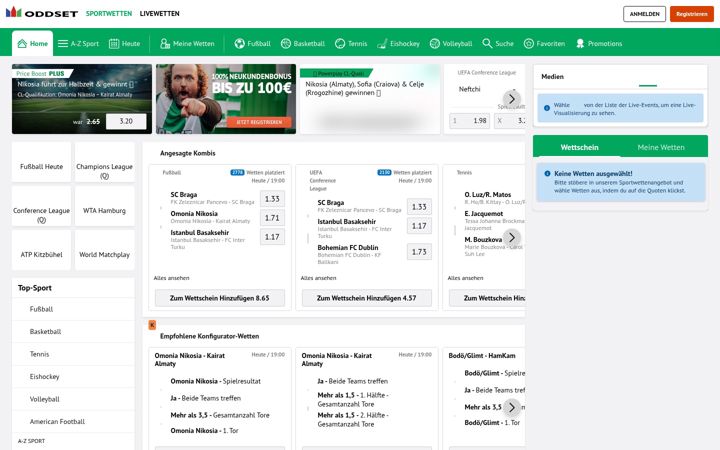Switch to the Meine Wetten tab in the bet slip panel
The image size is (720, 450).
click(x=661, y=147)
